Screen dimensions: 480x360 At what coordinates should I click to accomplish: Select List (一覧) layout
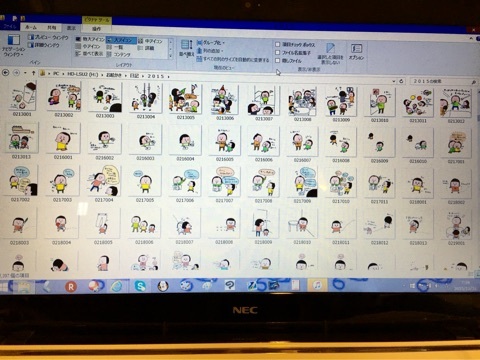coord(115,47)
